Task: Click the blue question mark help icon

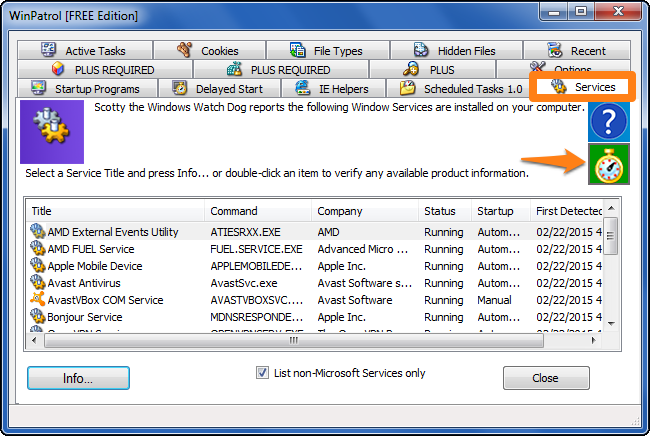Action: point(609,122)
